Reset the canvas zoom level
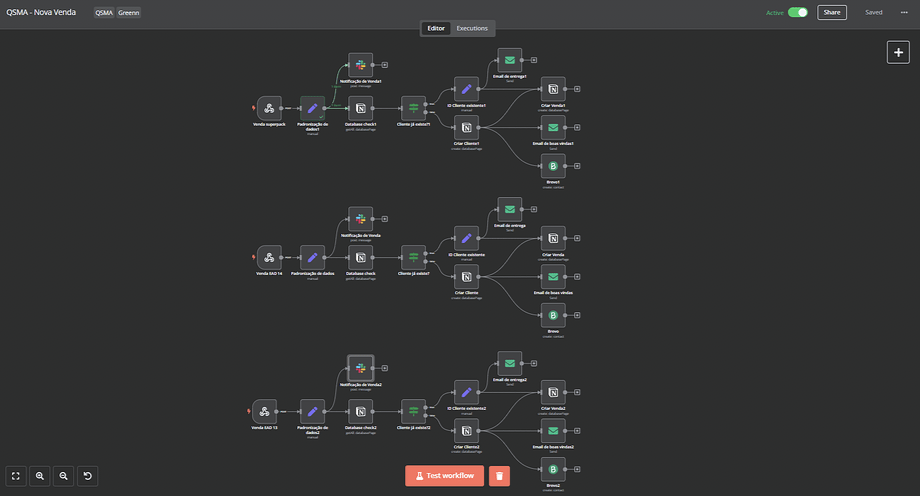This screenshot has width=920, height=496. [x=88, y=476]
